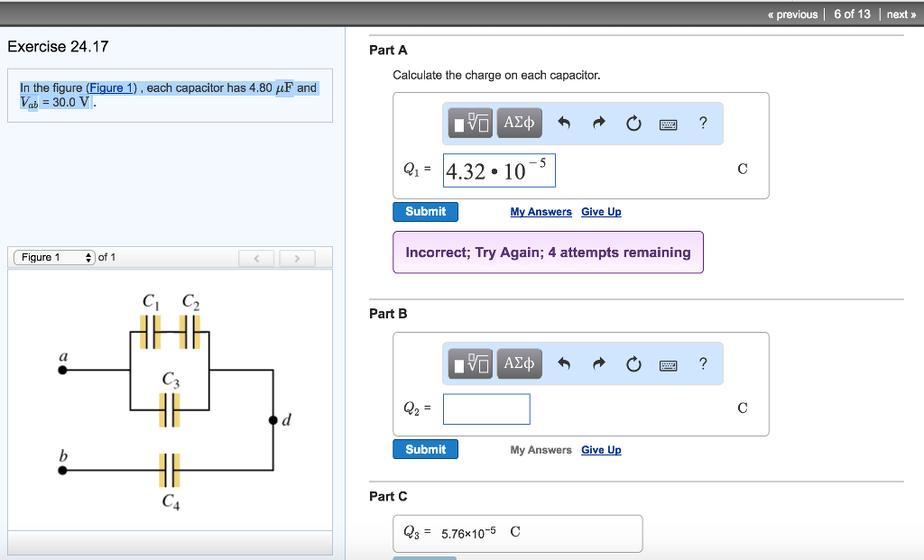The image size is (924, 560).
Task: Click the Incorrect; Try Again message
Action: pyautogui.click(x=548, y=252)
